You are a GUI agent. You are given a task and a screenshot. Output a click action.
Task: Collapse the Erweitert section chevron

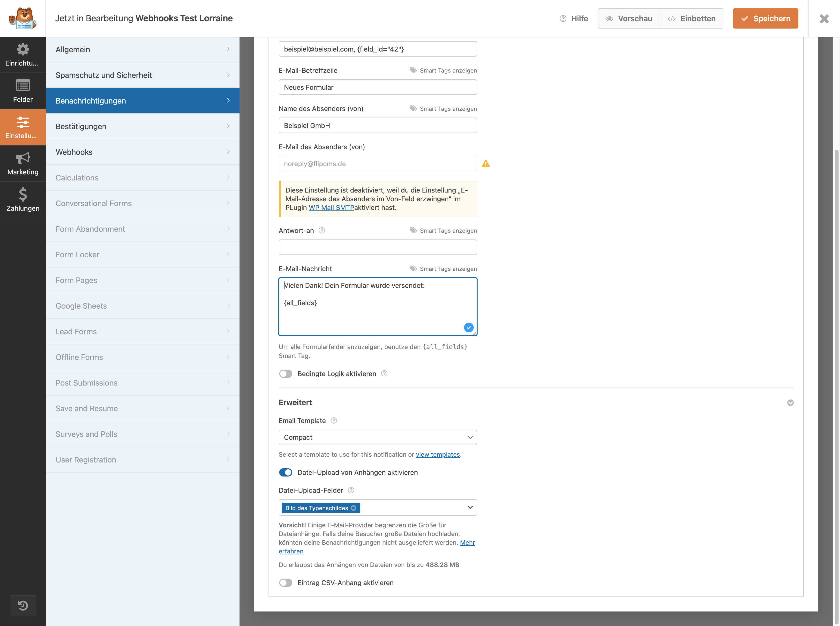(790, 403)
